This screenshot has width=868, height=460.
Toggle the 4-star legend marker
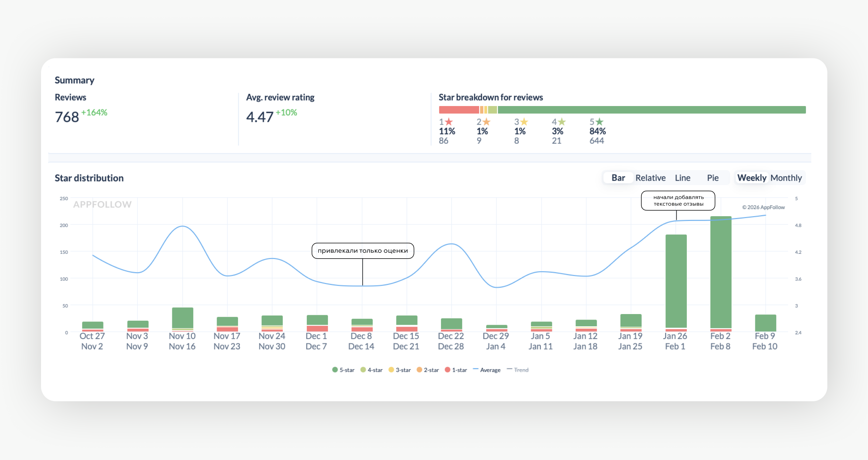tap(363, 370)
